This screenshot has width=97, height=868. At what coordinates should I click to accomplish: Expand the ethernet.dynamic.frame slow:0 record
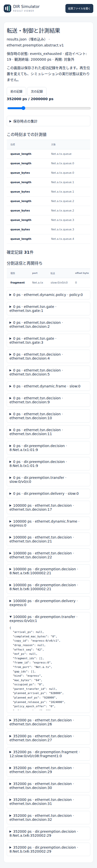click(48, 386)
